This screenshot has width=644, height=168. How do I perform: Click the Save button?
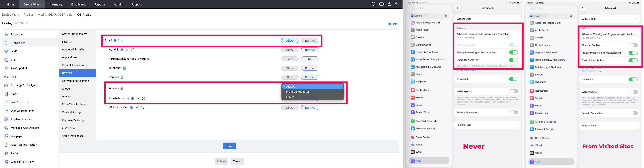click(230, 146)
